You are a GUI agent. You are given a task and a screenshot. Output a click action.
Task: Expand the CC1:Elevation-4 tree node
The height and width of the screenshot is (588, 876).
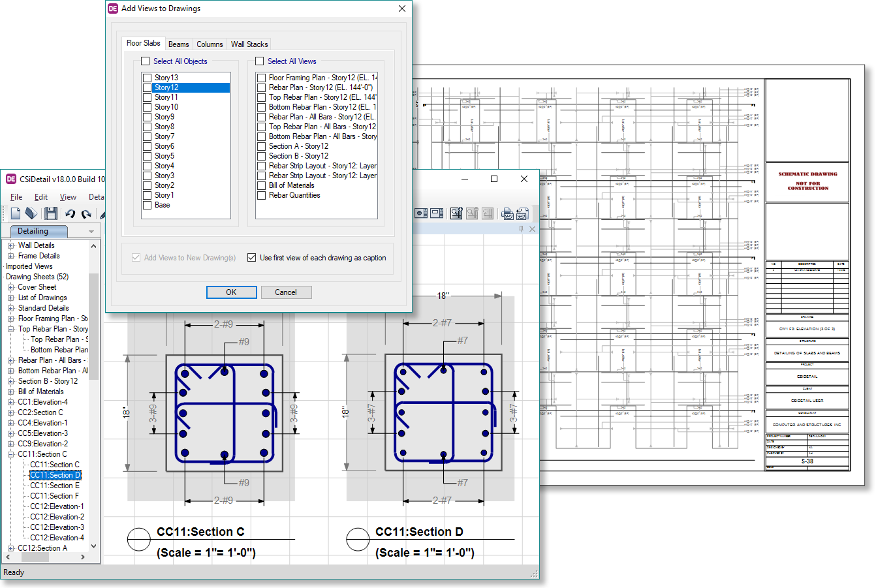click(11, 402)
